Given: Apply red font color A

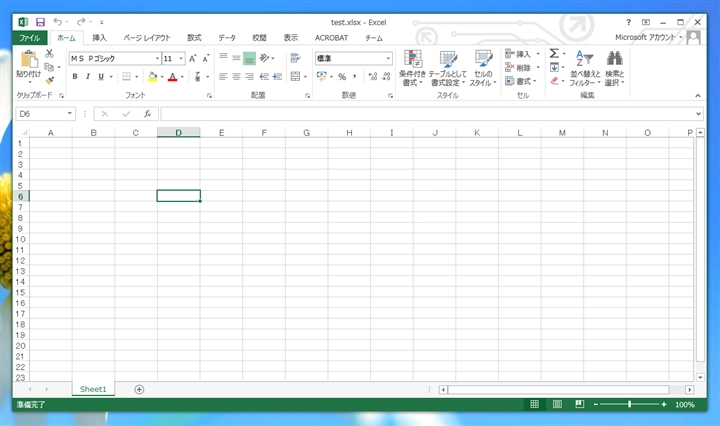Looking at the screenshot, I should [x=173, y=77].
